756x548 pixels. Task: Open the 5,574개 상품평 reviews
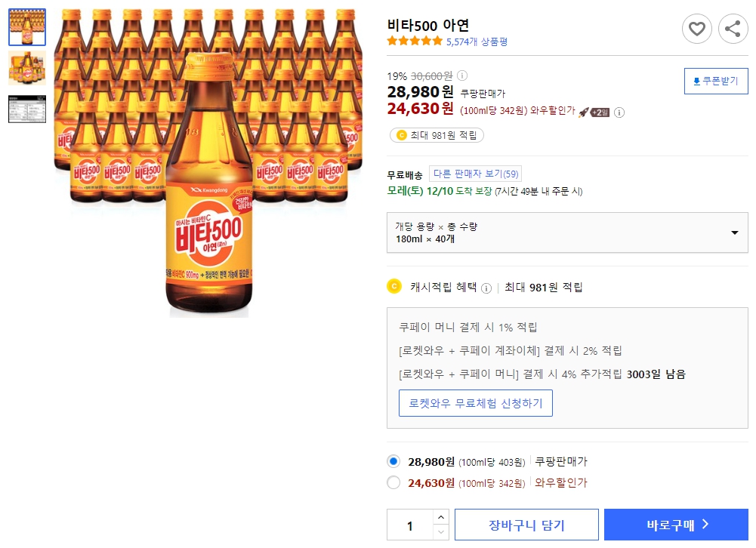[x=479, y=42]
